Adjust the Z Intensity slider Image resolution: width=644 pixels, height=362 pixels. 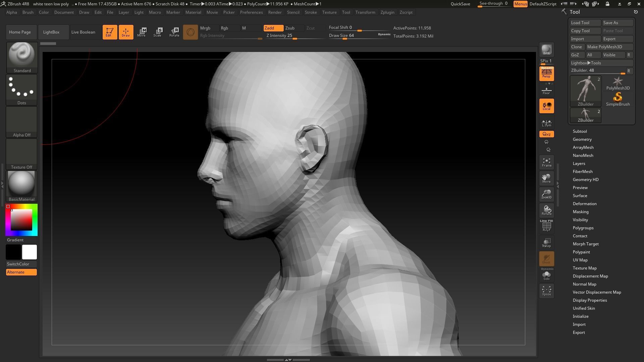[295, 36]
